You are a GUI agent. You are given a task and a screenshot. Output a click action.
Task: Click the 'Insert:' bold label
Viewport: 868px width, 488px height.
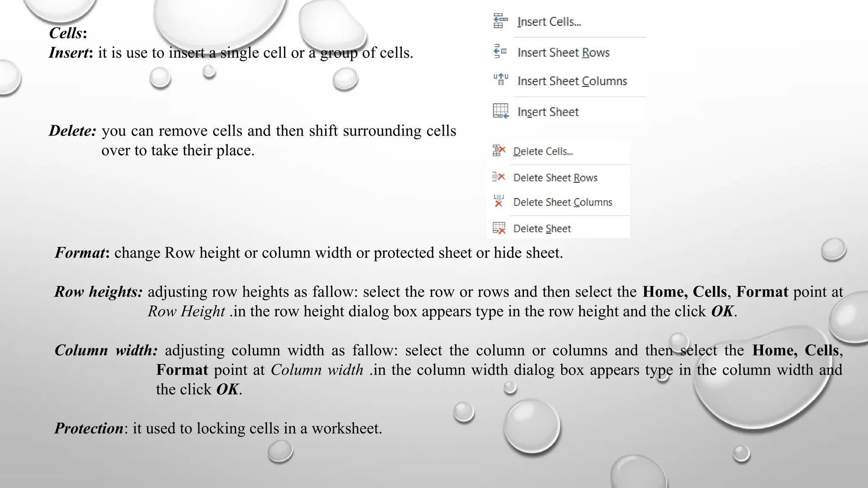click(71, 53)
